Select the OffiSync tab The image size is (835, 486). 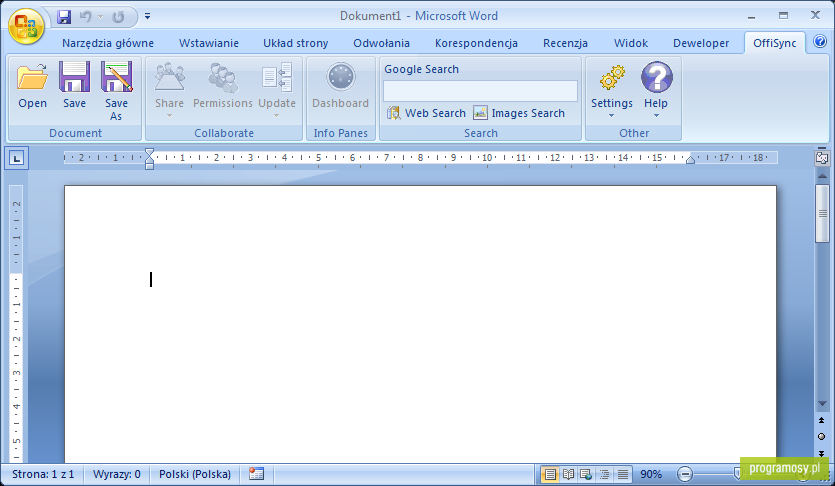pos(774,43)
